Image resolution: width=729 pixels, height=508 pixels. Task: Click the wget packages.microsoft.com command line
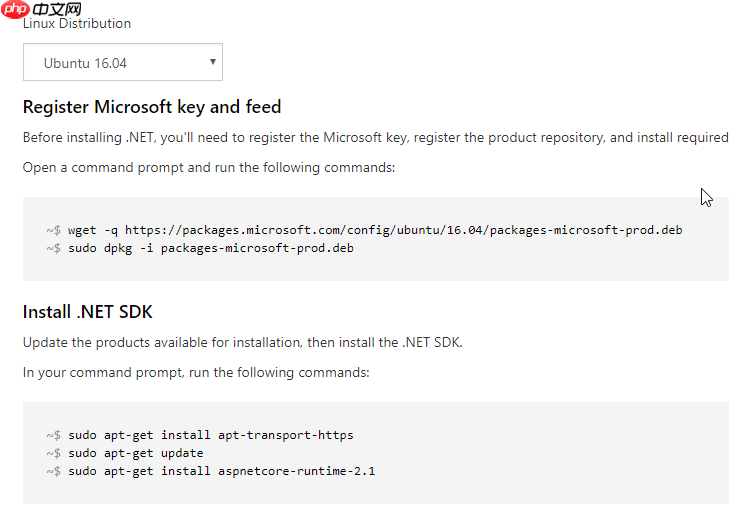point(364,230)
